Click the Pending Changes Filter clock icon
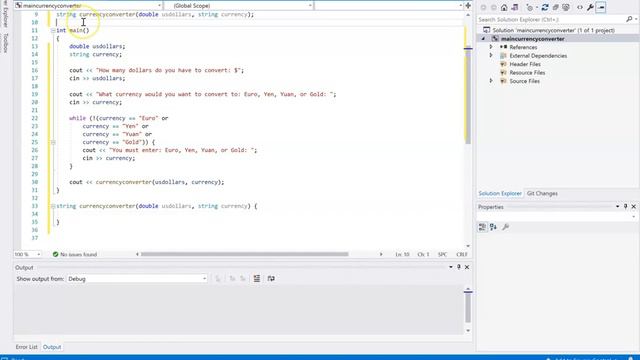The image size is (640, 360). point(530,7)
